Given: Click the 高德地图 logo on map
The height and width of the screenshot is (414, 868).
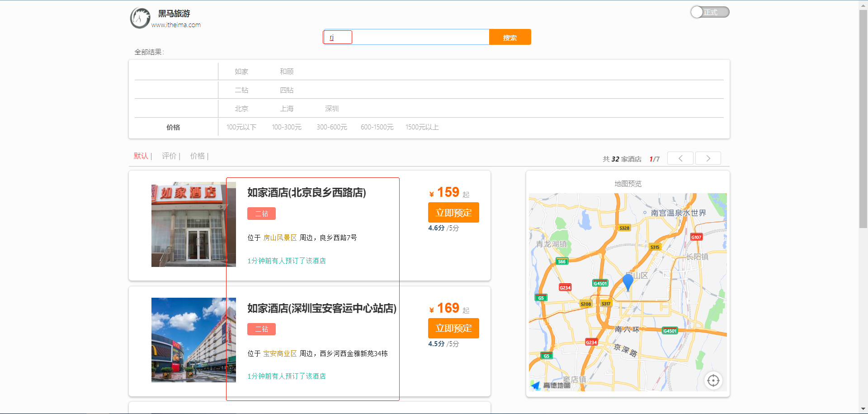Looking at the screenshot, I should pos(551,385).
